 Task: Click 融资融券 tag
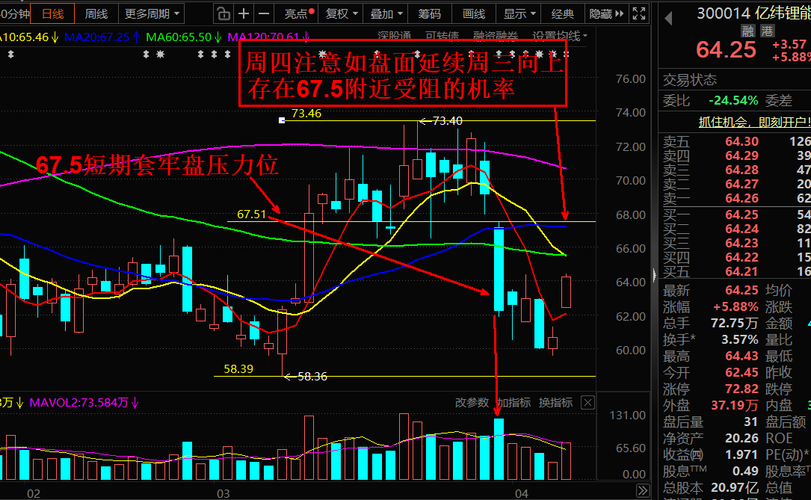495,36
